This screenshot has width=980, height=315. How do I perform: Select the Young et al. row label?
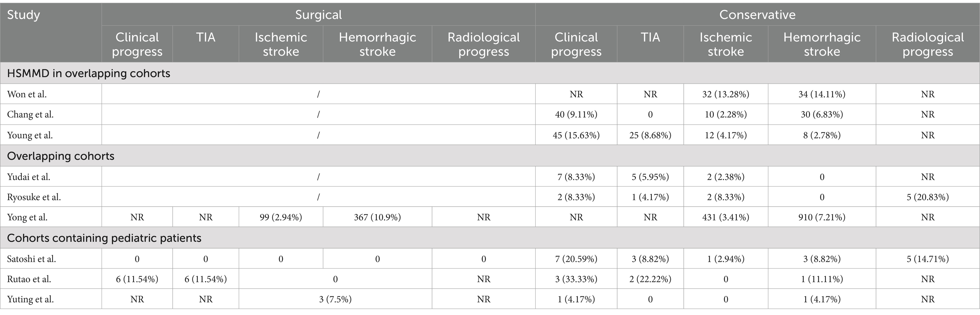coord(30,135)
